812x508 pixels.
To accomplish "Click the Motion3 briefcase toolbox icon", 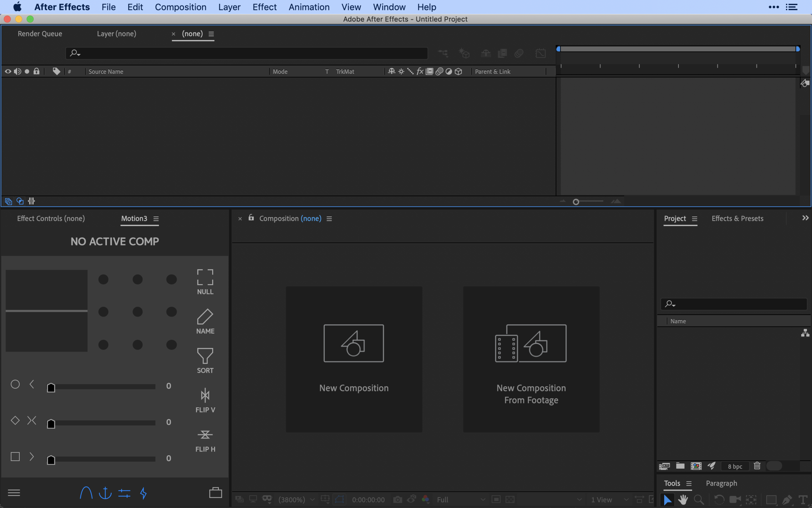I will (215, 492).
